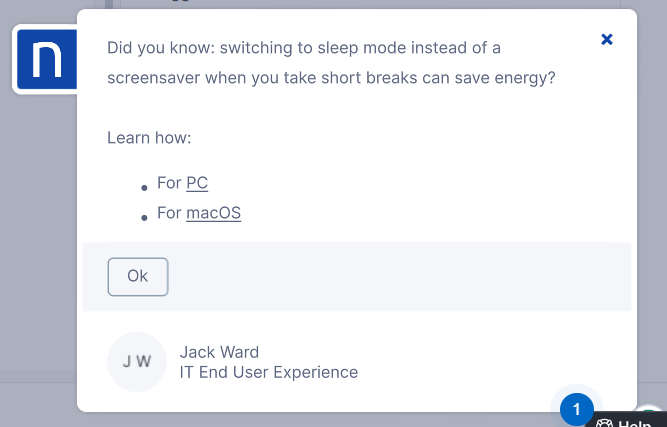Click the Help button label
This screenshot has height=427, width=667.
[x=634, y=423]
